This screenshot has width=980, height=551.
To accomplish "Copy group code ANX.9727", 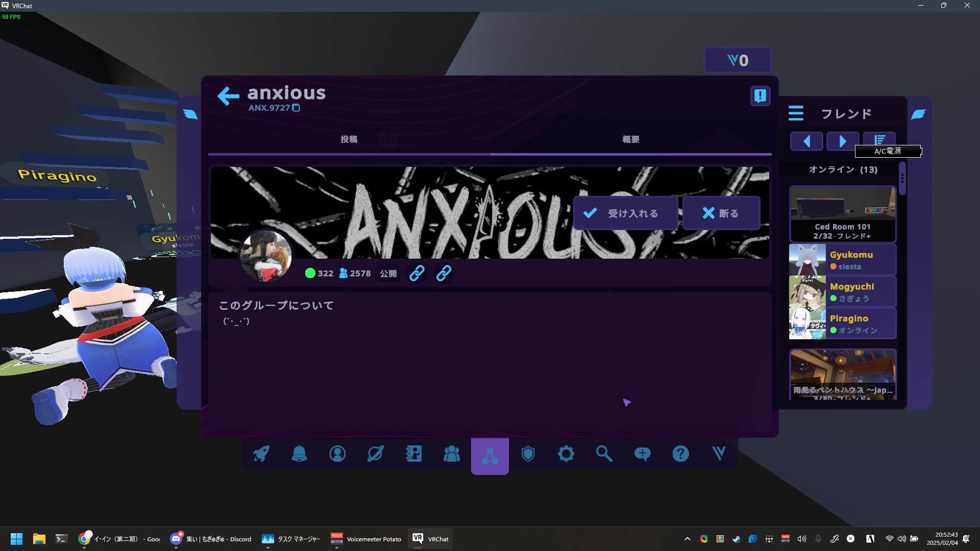I will (x=296, y=108).
